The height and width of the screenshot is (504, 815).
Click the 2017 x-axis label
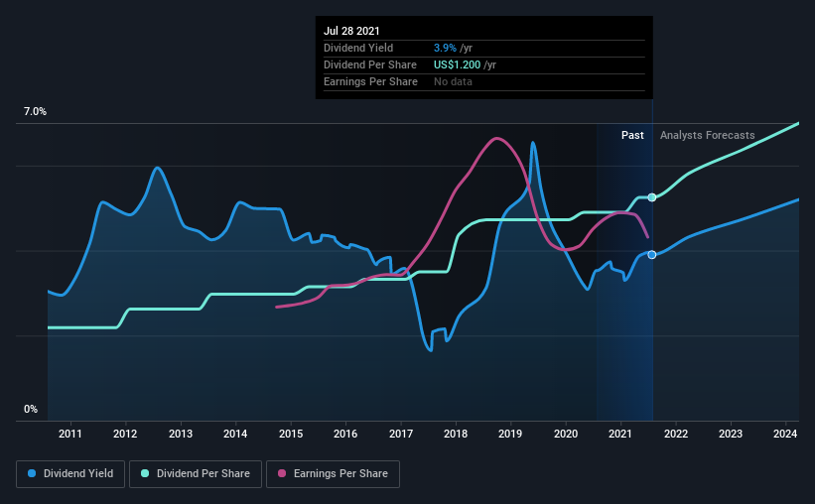[x=401, y=434]
